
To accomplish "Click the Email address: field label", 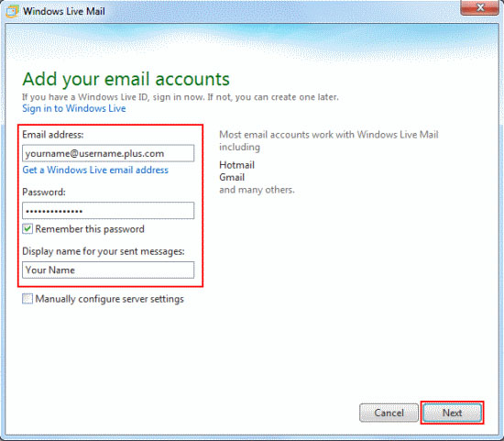I will pos(53,135).
